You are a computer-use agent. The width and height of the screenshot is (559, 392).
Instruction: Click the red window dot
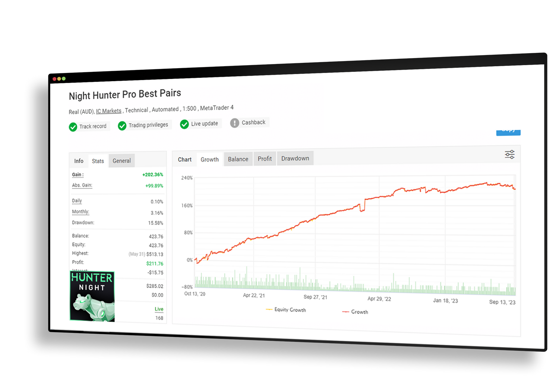coord(54,79)
